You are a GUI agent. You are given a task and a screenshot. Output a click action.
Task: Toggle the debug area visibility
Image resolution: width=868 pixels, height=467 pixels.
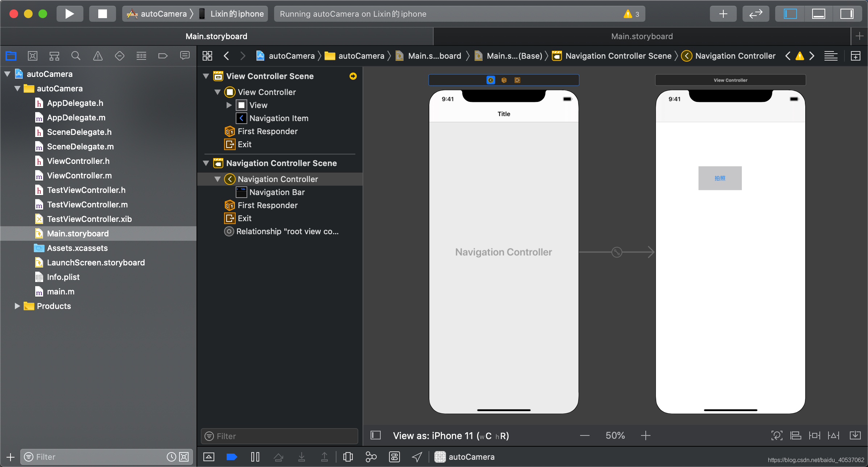pos(818,14)
